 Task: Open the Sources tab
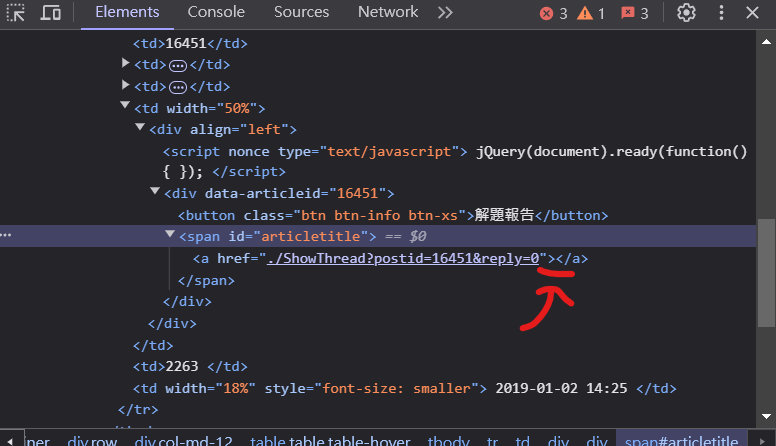[x=301, y=12]
